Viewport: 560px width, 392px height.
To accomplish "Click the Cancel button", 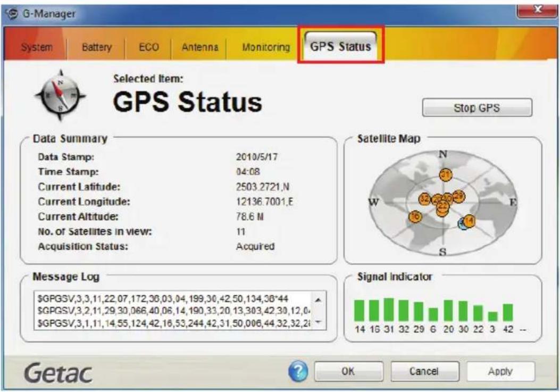I will [x=424, y=371].
